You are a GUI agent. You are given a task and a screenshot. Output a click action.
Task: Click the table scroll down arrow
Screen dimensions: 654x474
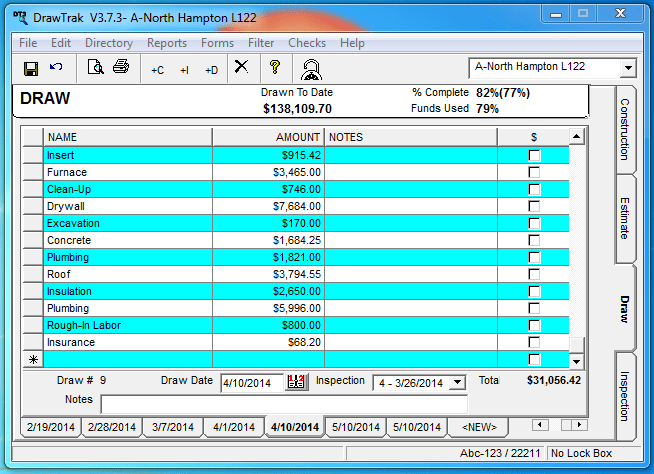coord(576,361)
